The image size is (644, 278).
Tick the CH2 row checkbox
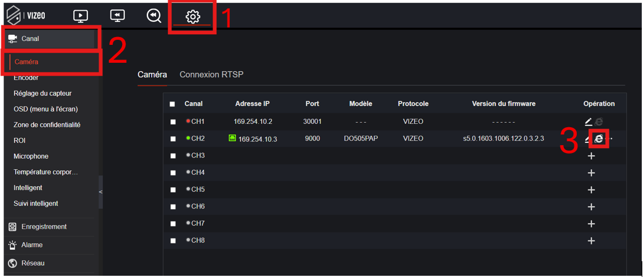click(173, 138)
